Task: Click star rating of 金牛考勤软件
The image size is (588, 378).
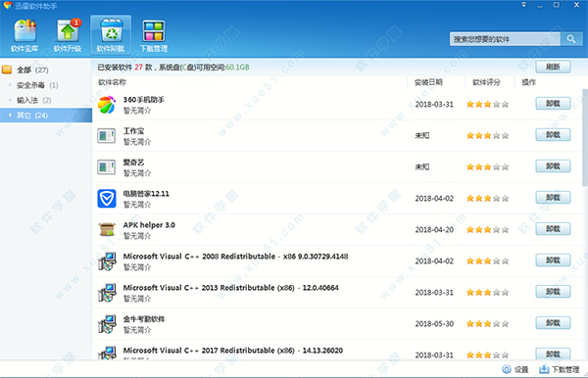Action: pyautogui.click(x=487, y=324)
